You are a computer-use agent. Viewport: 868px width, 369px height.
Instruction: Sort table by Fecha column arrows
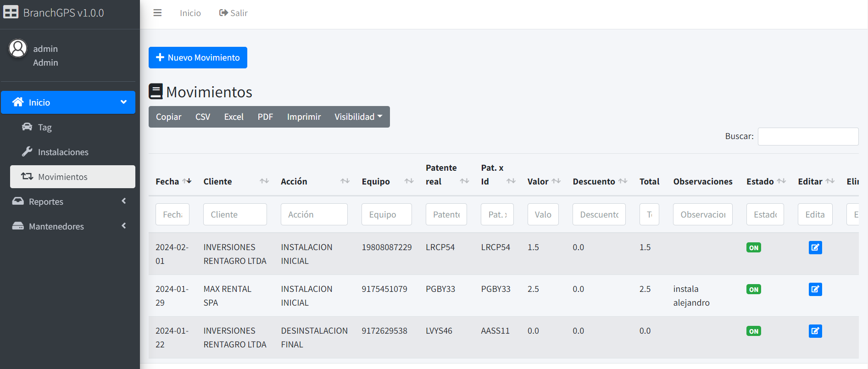click(187, 181)
